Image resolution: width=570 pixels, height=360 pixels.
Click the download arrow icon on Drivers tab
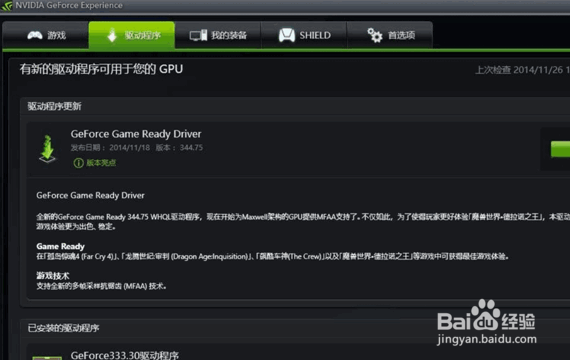(x=112, y=35)
